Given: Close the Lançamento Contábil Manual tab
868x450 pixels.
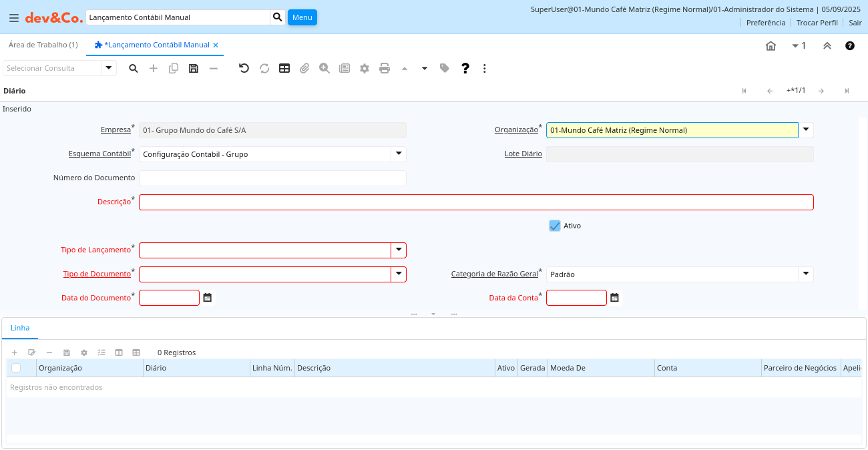Looking at the screenshot, I should (x=216, y=45).
